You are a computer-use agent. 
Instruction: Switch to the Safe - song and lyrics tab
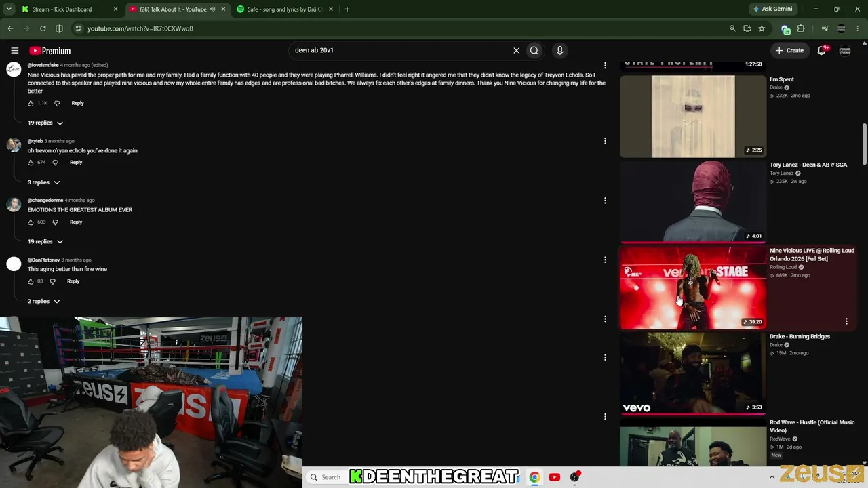(x=285, y=9)
